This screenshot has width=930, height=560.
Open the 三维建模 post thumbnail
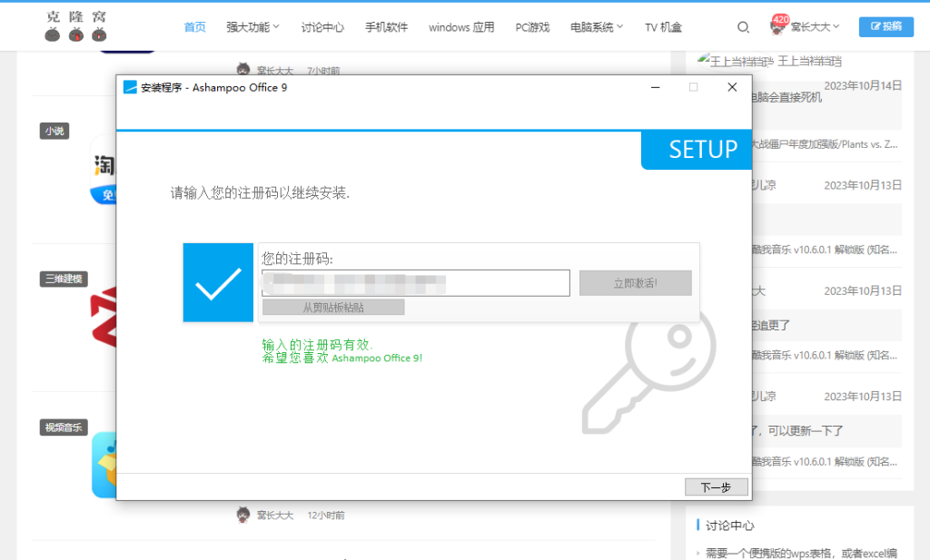click(x=104, y=317)
